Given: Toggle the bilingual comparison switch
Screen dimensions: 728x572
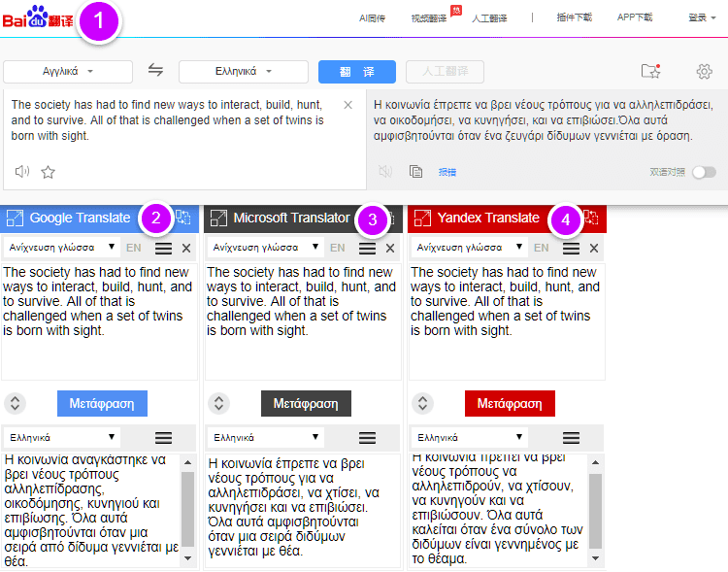Looking at the screenshot, I should coord(704,172).
